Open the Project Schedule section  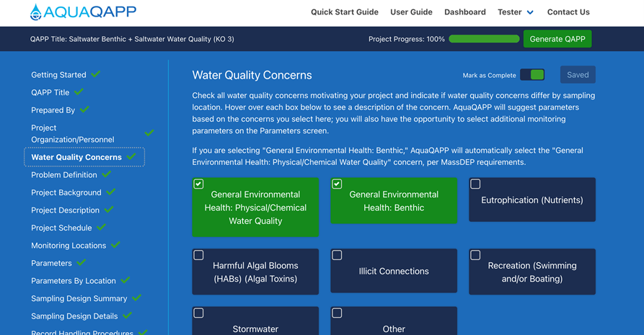click(x=61, y=228)
